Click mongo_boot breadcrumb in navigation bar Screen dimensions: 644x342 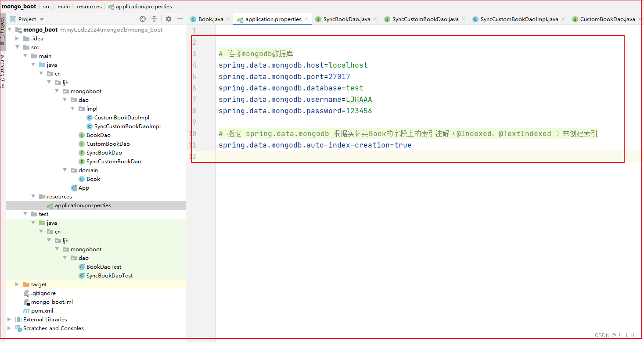click(x=19, y=7)
